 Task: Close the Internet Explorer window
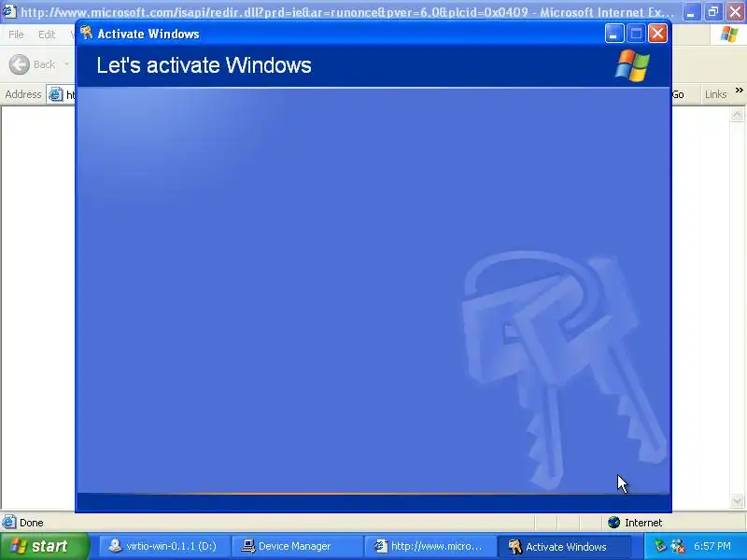click(735, 12)
